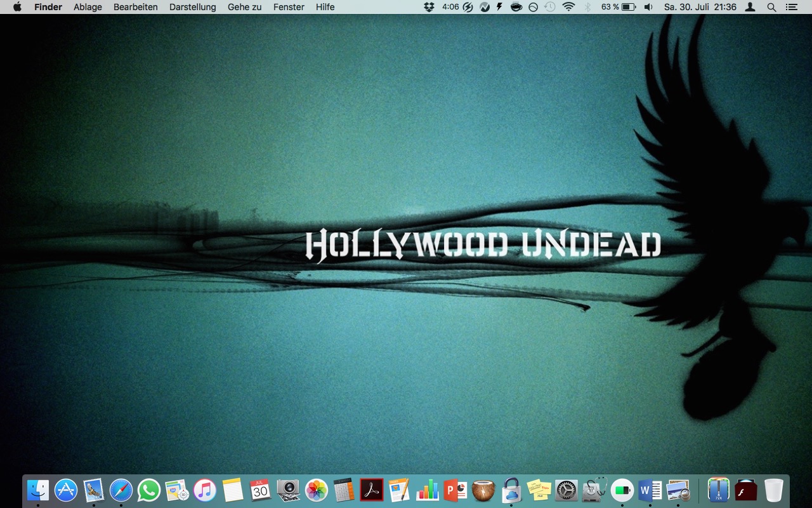Open Microsoft Word in the dock
The height and width of the screenshot is (508, 812).
pos(650,490)
